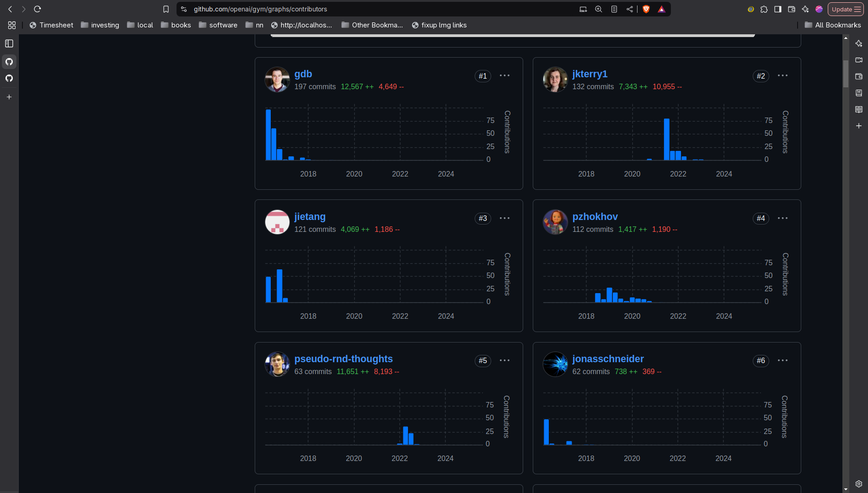Open the http://localhos... bookmark

[x=301, y=25]
